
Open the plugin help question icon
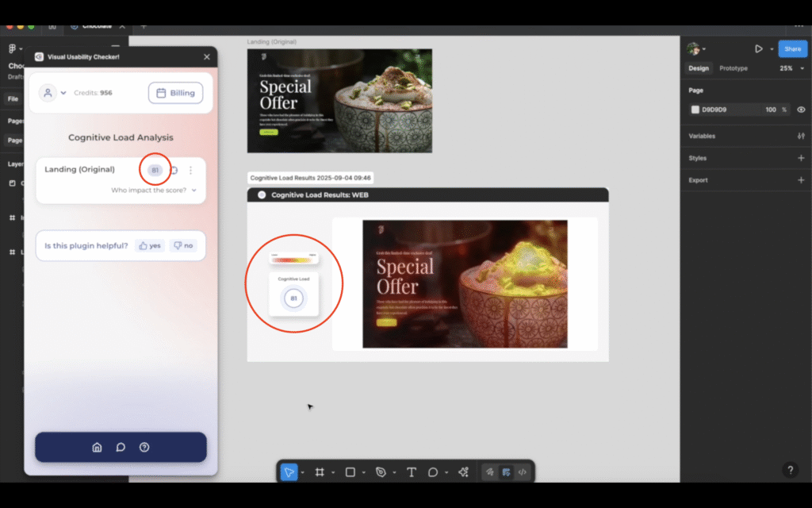pyautogui.click(x=144, y=447)
